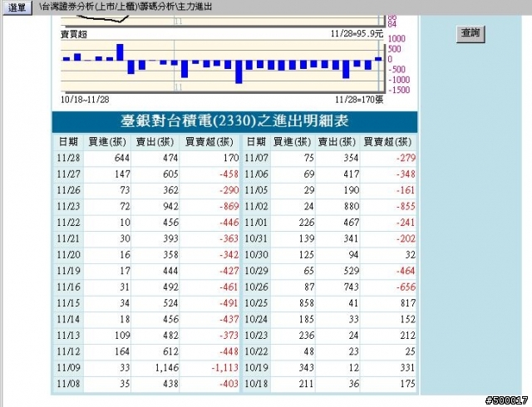Image resolution: width=532 pixels, height=407 pixels.
Task: Select the 11/16 date cell
Action: 68,287
